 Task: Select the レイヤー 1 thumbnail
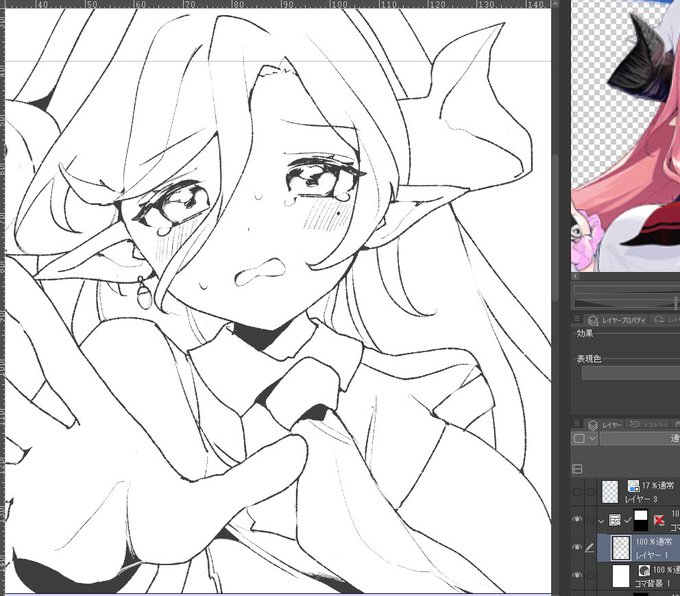click(621, 548)
